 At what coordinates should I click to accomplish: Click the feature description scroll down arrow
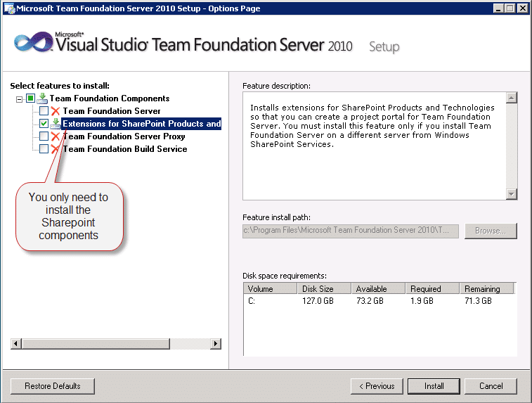pyautogui.click(x=512, y=194)
